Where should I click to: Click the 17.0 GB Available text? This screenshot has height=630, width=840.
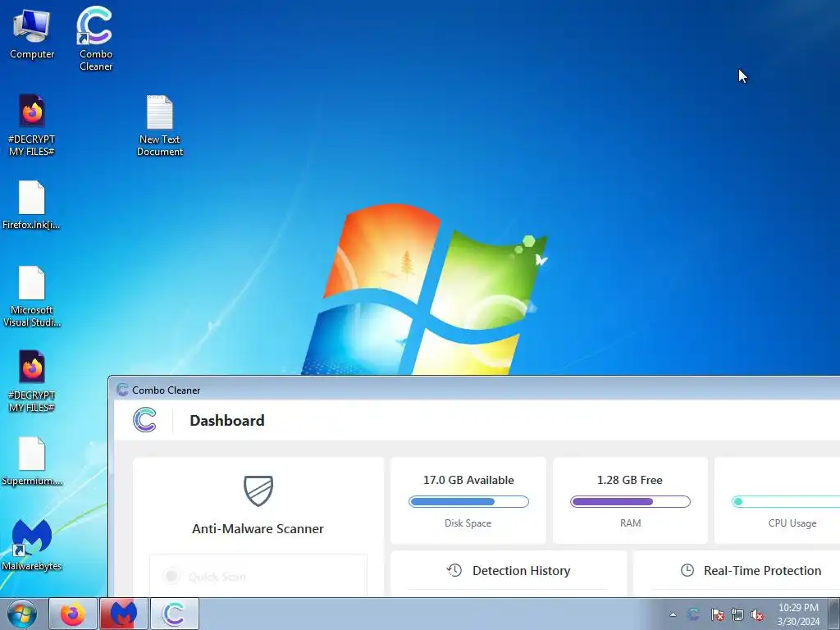click(468, 480)
